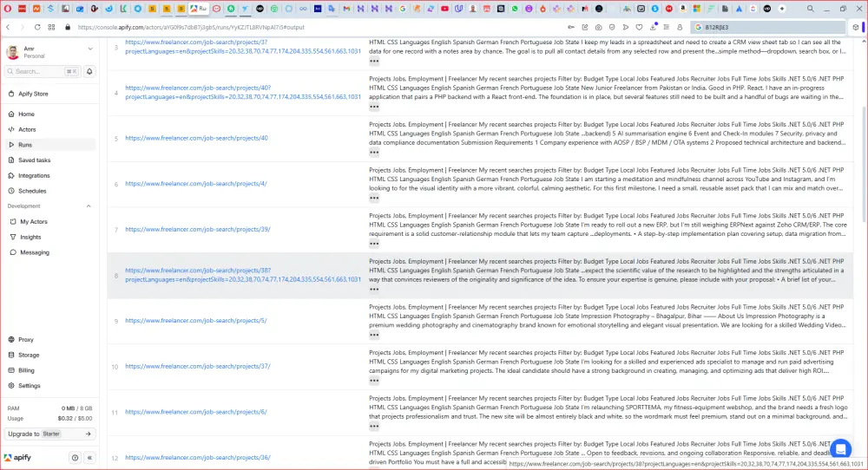Click the browser easy setup sliders icon
The image size is (868, 470).
[667, 27]
